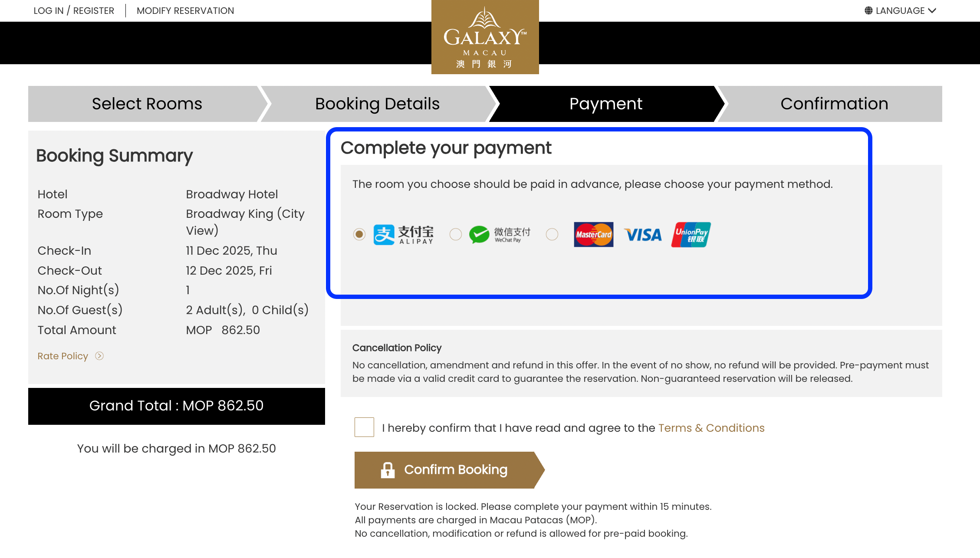
Task: Select the credit card radio button
Action: (552, 234)
